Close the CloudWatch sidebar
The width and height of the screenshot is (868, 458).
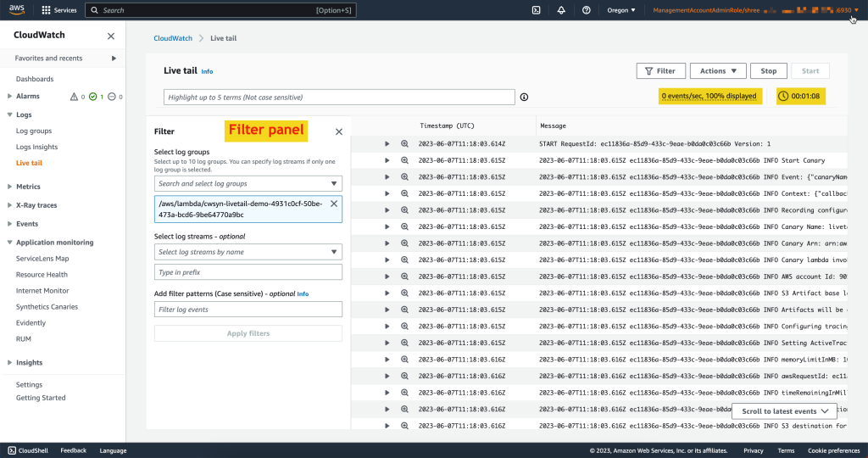click(x=111, y=36)
